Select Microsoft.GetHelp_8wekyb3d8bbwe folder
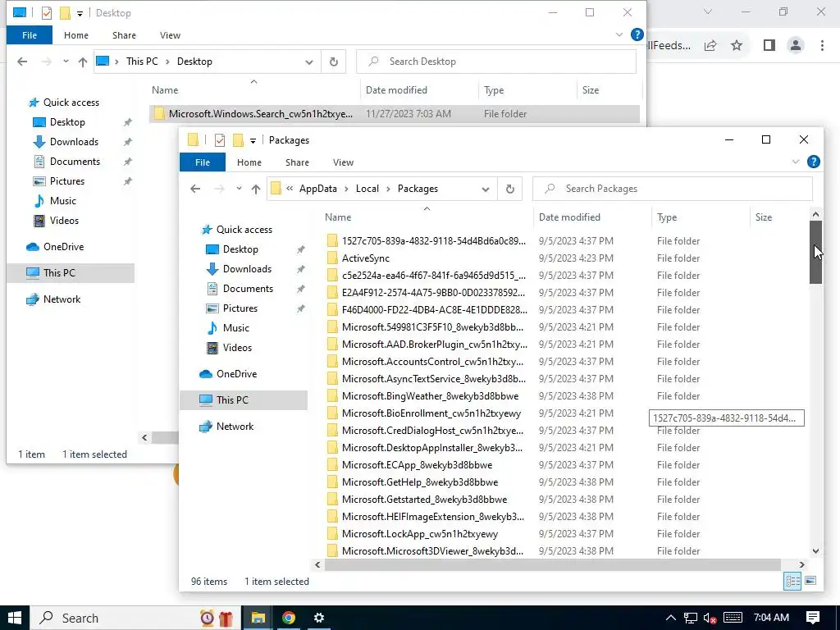Screen dimensions: 840x630 420,482
